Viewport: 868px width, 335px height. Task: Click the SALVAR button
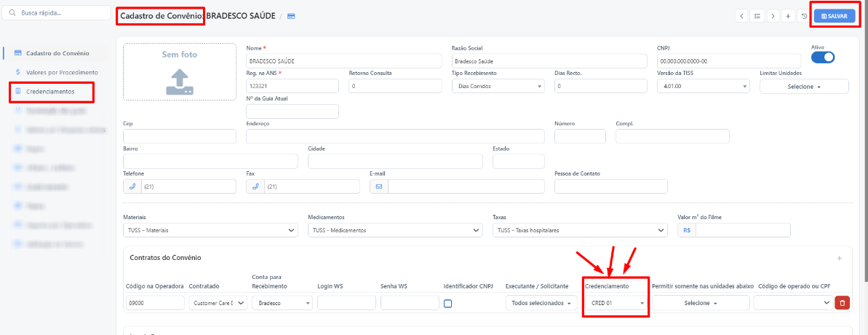(835, 16)
